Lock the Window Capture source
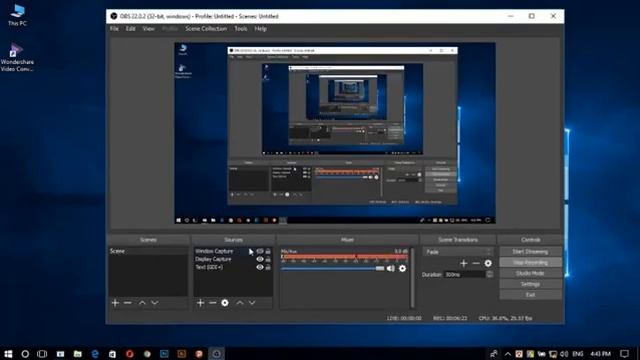The height and width of the screenshot is (360, 640). (268, 251)
